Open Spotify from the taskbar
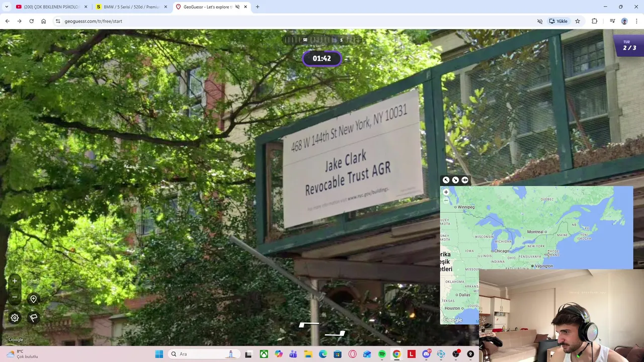 pyautogui.click(x=382, y=354)
